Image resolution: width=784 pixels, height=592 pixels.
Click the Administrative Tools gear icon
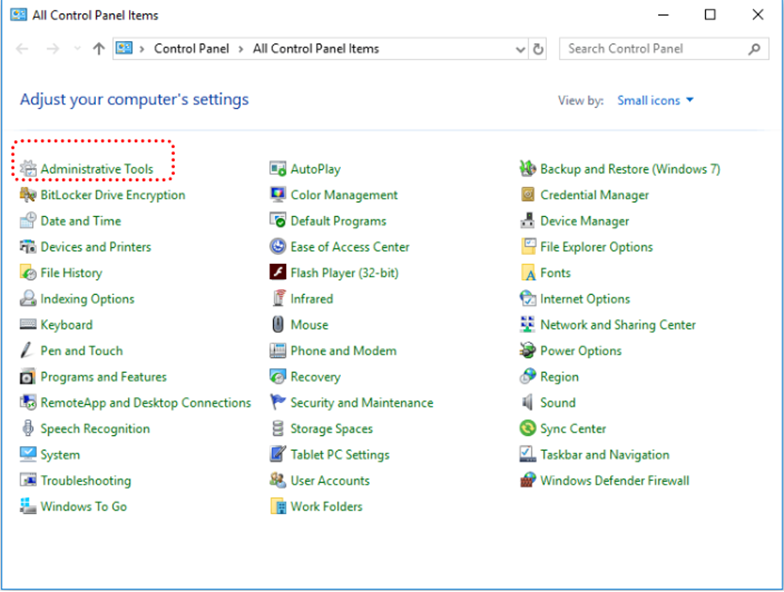pyautogui.click(x=28, y=169)
